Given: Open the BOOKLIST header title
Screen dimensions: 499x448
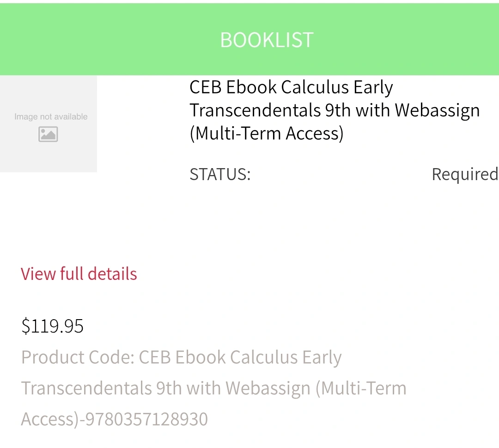Looking at the screenshot, I should pos(267,40).
